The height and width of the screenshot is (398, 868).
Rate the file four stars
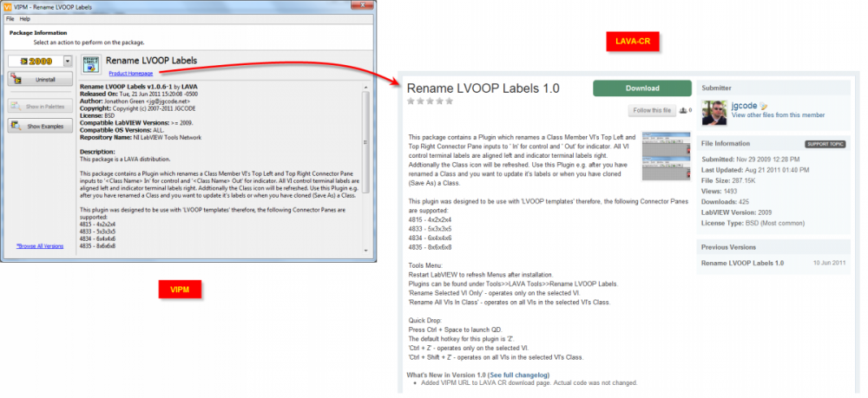[x=439, y=101]
